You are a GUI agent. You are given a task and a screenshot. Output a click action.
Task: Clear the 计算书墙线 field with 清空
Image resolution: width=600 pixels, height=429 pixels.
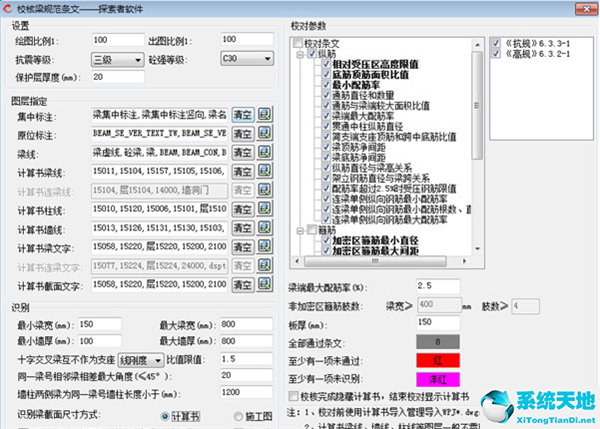tap(243, 228)
